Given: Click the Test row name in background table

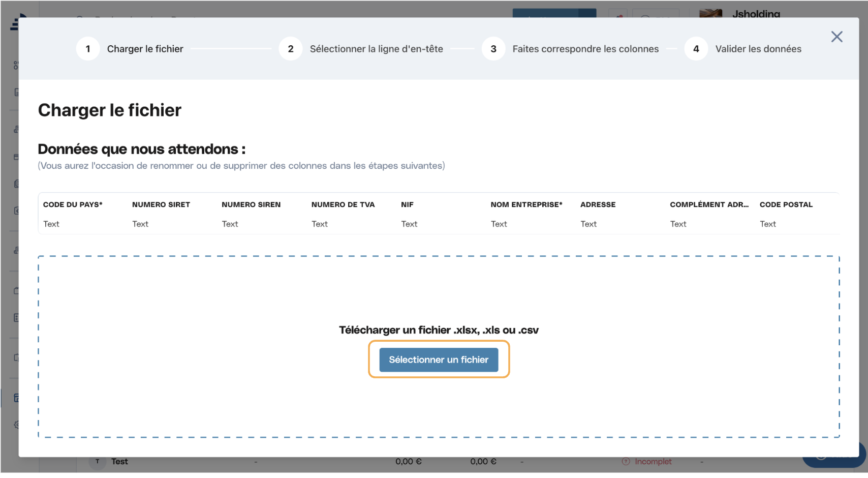Looking at the screenshot, I should pyautogui.click(x=119, y=461).
